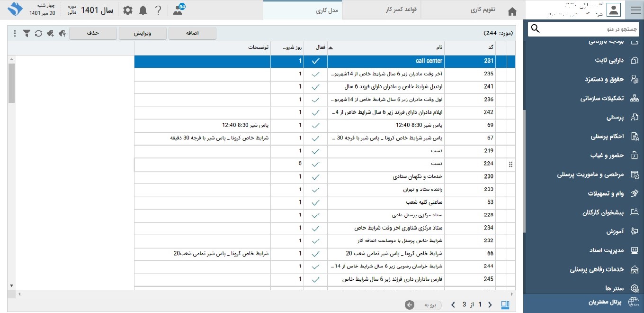Screen dimensions: 644x313
Task: Open the notifications bell
Action: click(143, 10)
